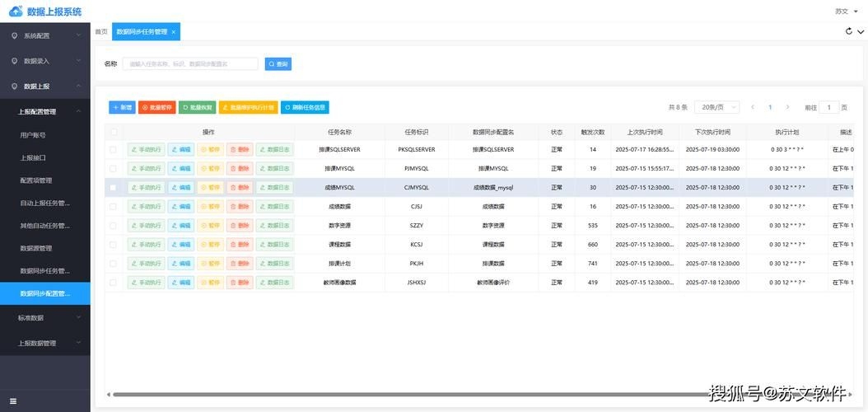Click the 名称 search input field
868x412 pixels.
point(190,63)
